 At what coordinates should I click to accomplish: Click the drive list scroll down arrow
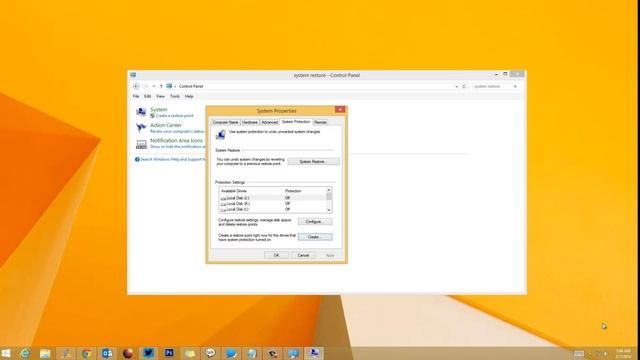[329, 210]
